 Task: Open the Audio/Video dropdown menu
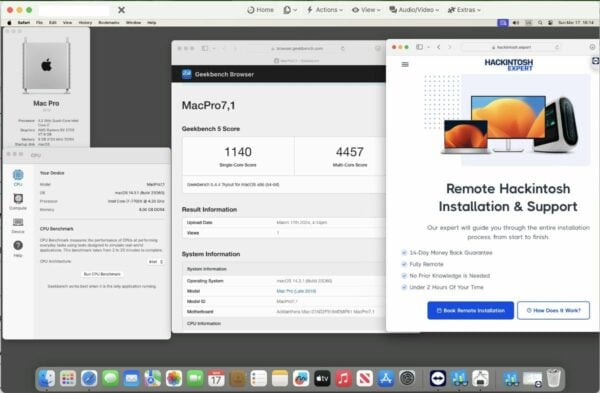[x=414, y=10]
